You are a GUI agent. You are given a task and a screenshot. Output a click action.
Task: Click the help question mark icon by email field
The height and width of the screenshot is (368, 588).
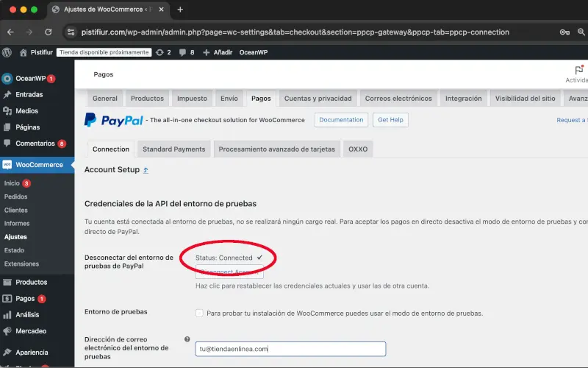pos(187,339)
